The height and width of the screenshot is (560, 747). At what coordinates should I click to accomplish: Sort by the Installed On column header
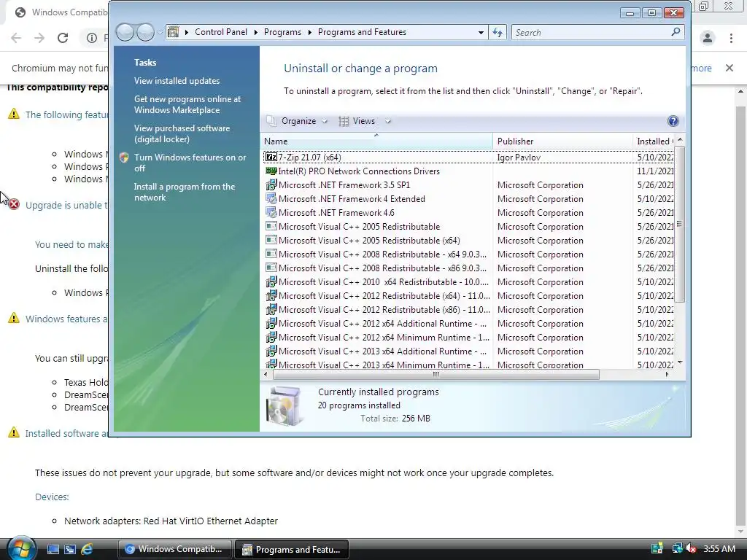pyautogui.click(x=654, y=141)
